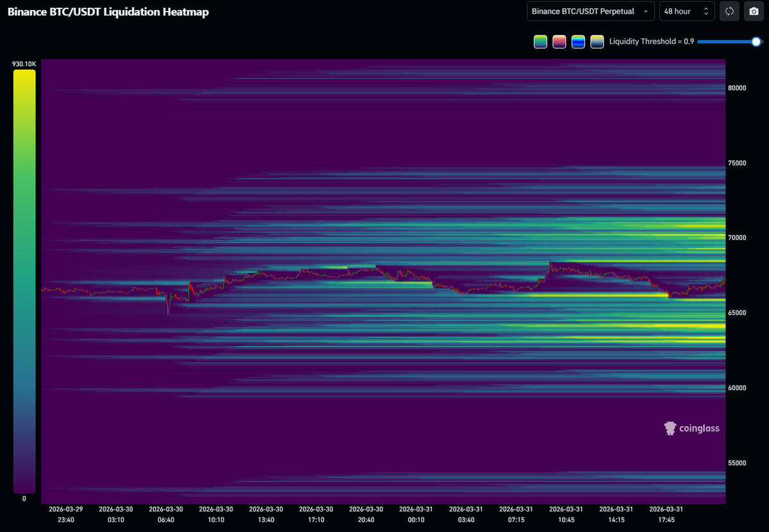Take a chart screenshot with camera icon

tap(754, 12)
